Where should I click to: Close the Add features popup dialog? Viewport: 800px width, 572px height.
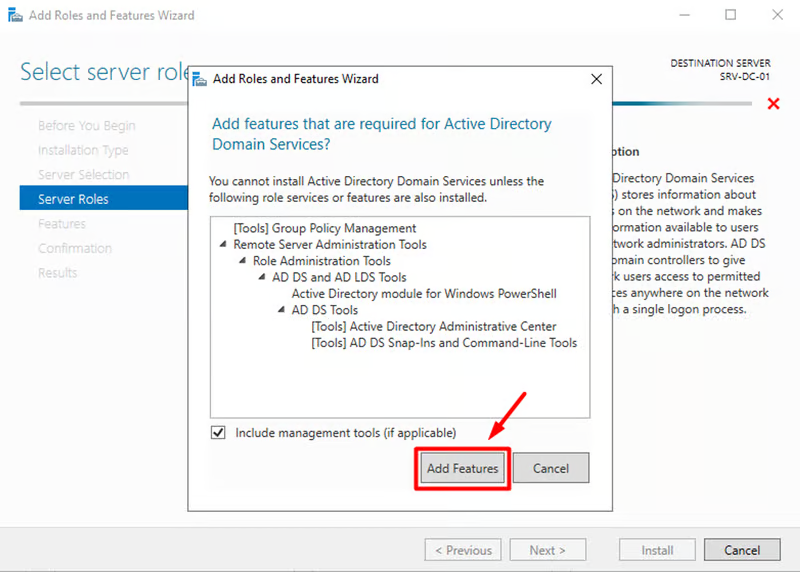[596, 78]
